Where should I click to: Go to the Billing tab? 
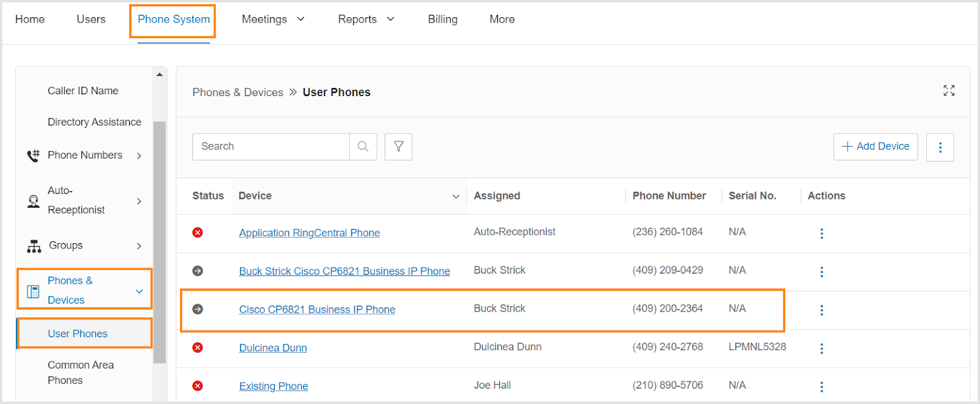(x=442, y=20)
